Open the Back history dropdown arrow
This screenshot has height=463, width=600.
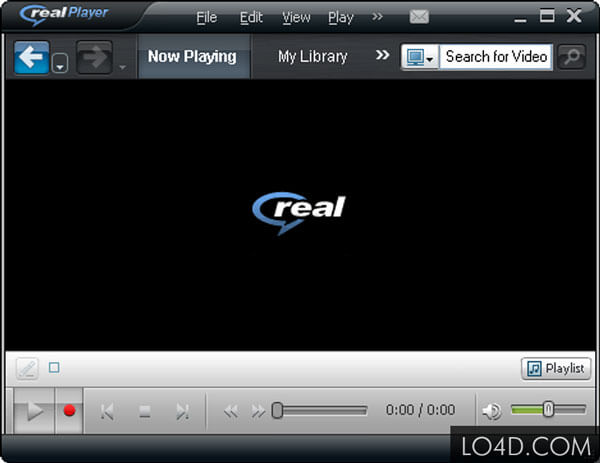coord(60,64)
